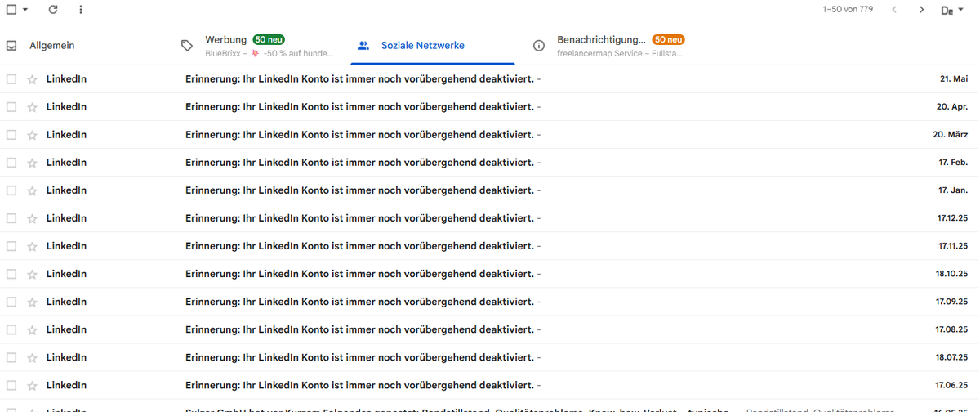Click the orange '50 neu' badge on Benachrichtigungen
Screen dimensions: 980x412
pos(668,39)
